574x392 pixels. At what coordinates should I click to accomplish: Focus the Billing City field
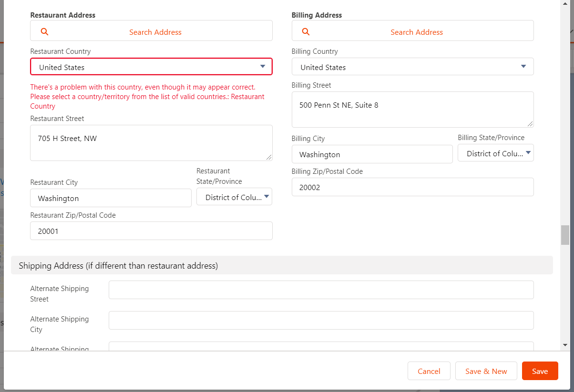tap(372, 154)
